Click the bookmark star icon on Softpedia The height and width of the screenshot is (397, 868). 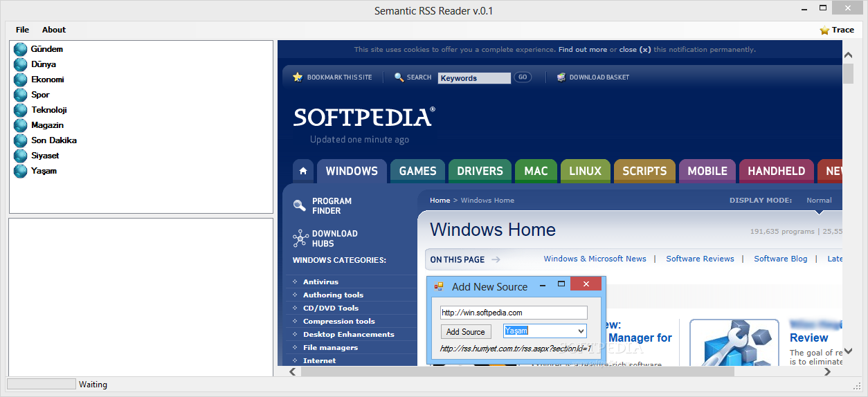298,77
